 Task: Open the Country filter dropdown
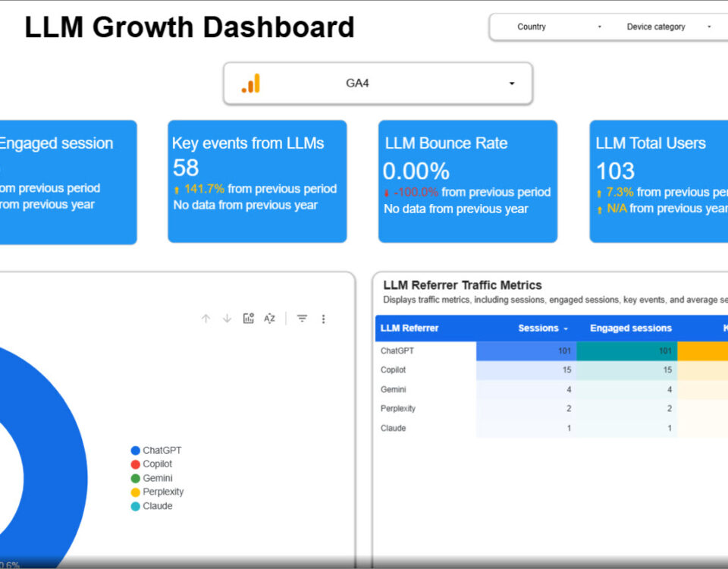pyautogui.click(x=559, y=27)
